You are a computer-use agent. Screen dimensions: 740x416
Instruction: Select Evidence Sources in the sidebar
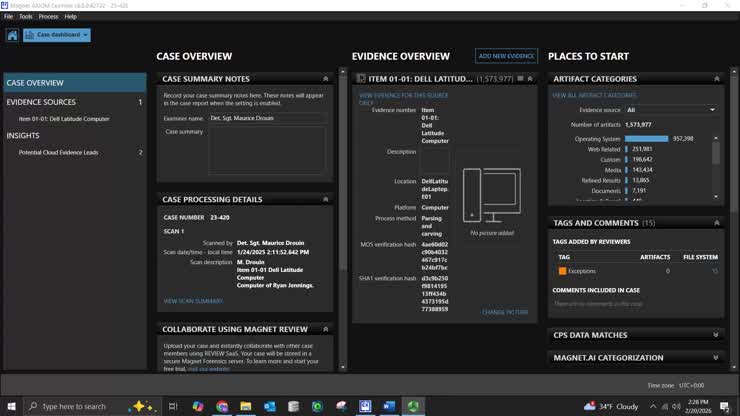click(75, 102)
